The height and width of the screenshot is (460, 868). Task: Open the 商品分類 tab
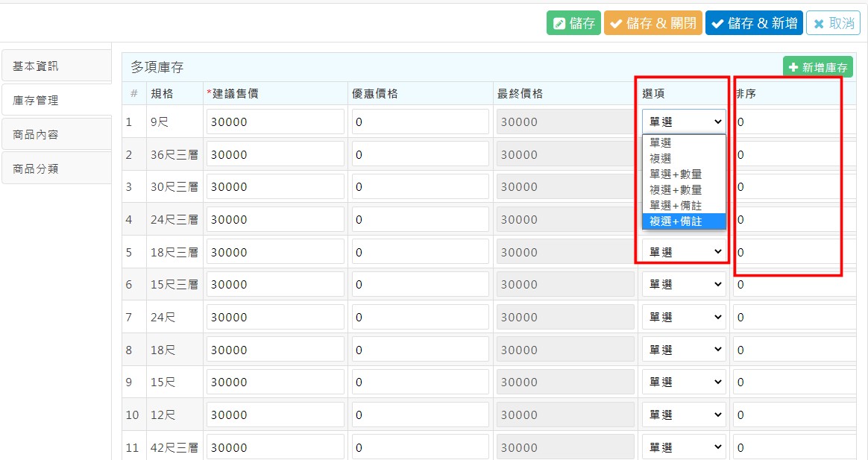click(x=56, y=169)
